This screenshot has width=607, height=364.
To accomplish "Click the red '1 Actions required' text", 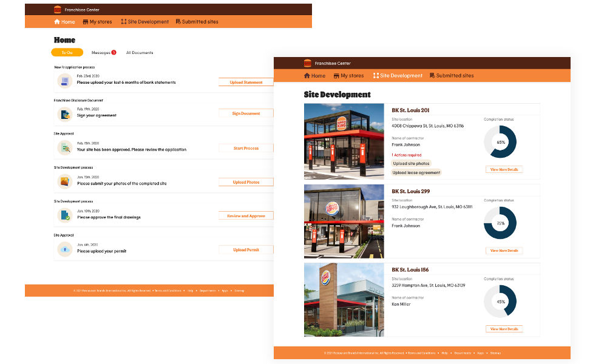I will coord(407,155).
